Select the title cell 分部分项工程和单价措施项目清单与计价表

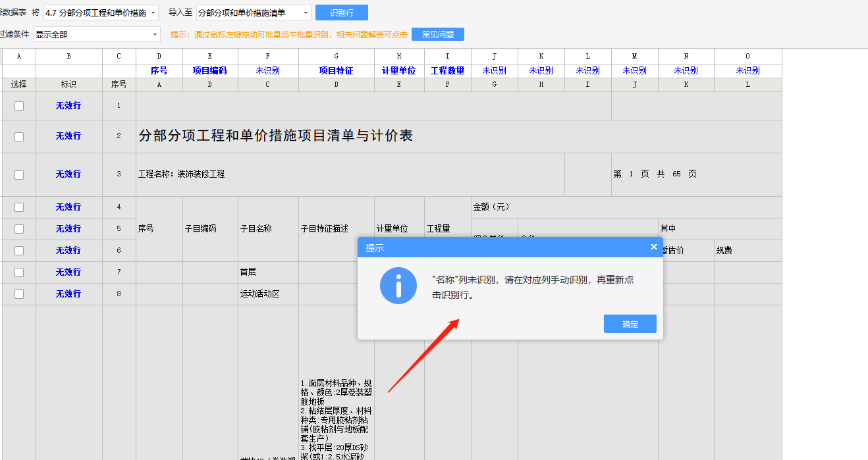[459, 136]
